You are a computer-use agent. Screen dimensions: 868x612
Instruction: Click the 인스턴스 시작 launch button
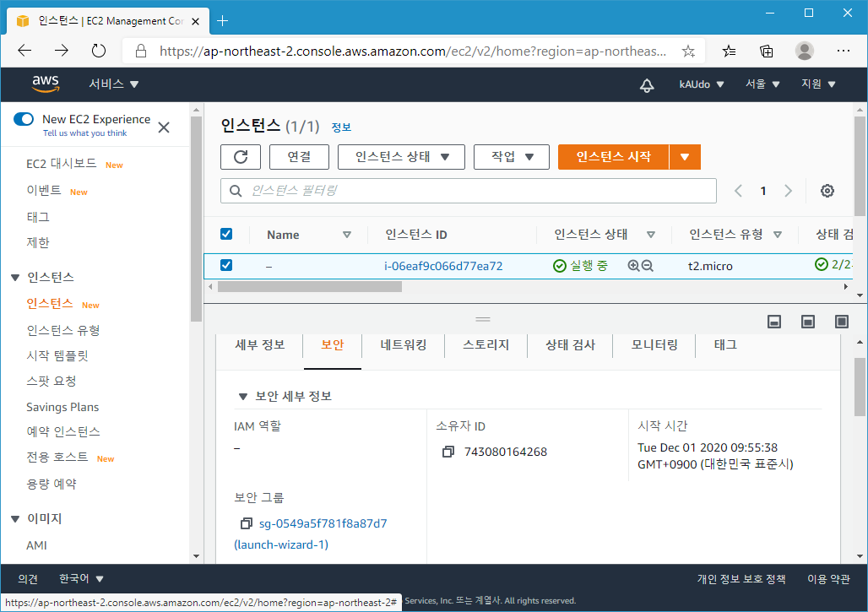tap(613, 157)
